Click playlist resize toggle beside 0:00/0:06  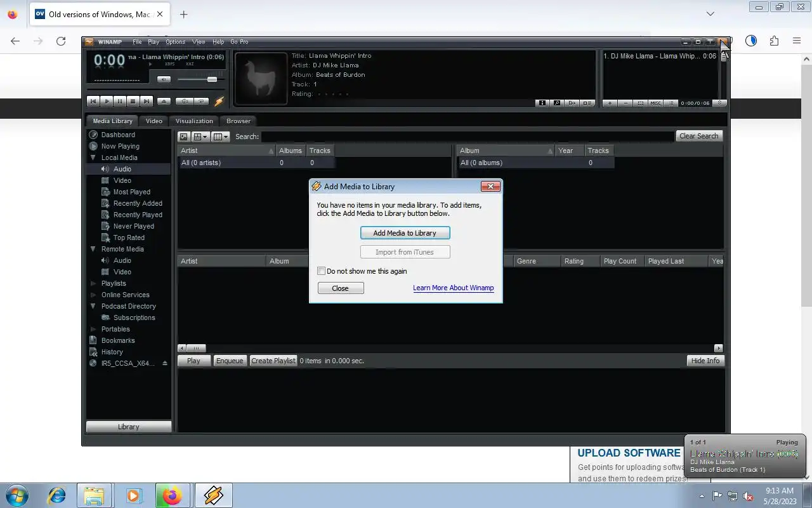point(719,103)
